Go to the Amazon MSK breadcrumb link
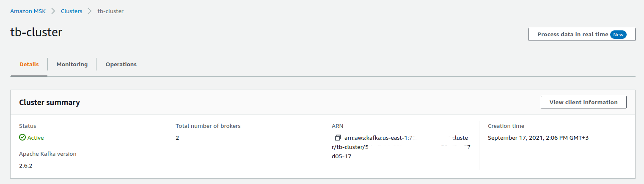Image resolution: width=644 pixels, height=184 pixels. [28, 11]
